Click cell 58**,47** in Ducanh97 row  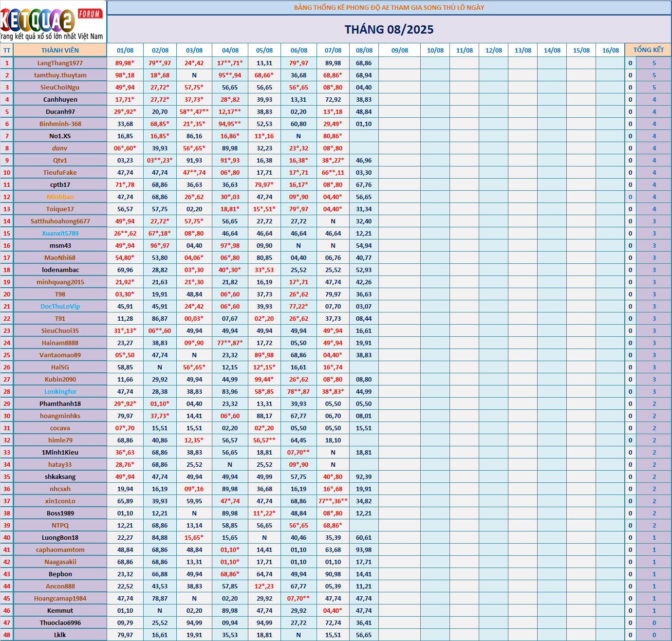coord(194,111)
